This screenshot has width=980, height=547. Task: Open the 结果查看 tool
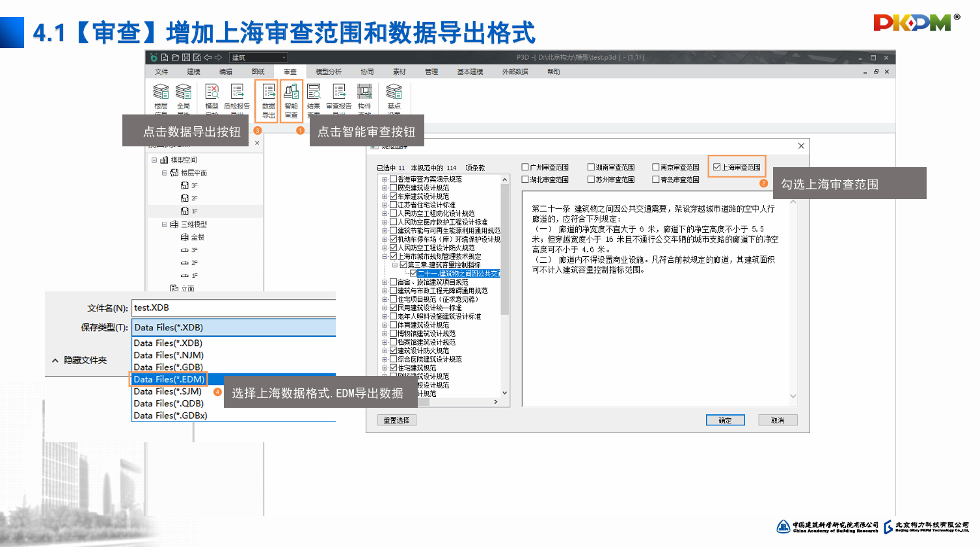314,92
